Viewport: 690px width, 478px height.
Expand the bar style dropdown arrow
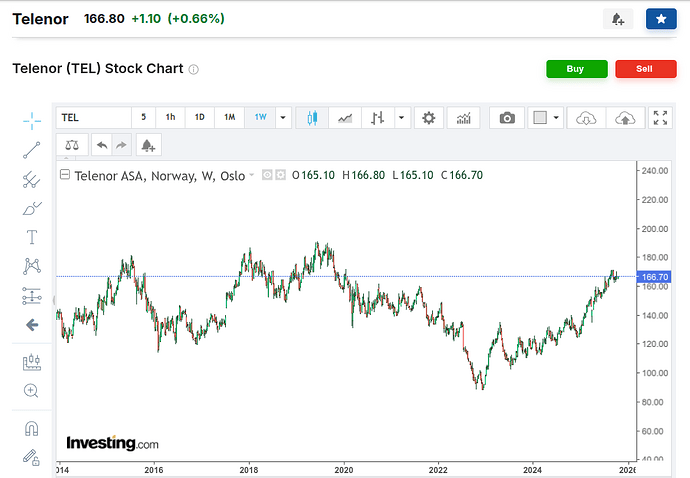click(x=401, y=118)
